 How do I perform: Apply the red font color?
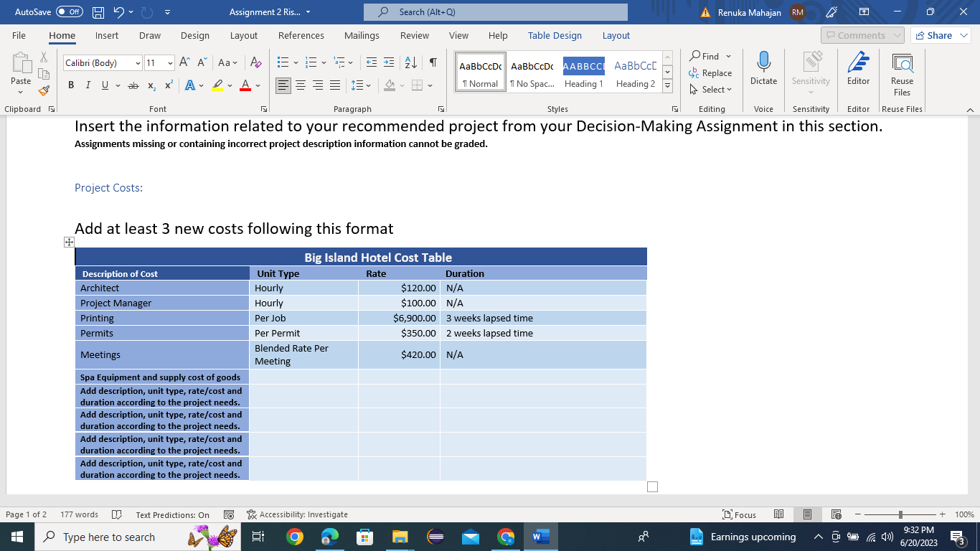[x=245, y=85]
